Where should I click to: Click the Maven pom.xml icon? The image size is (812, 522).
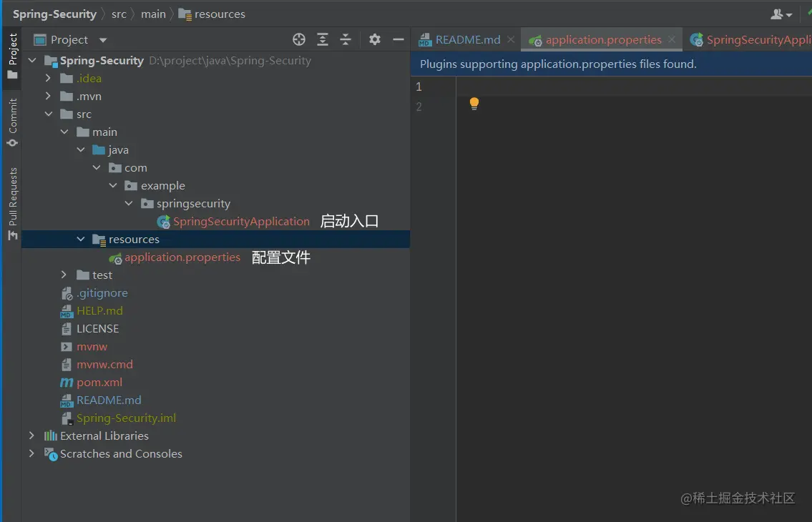(67, 383)
